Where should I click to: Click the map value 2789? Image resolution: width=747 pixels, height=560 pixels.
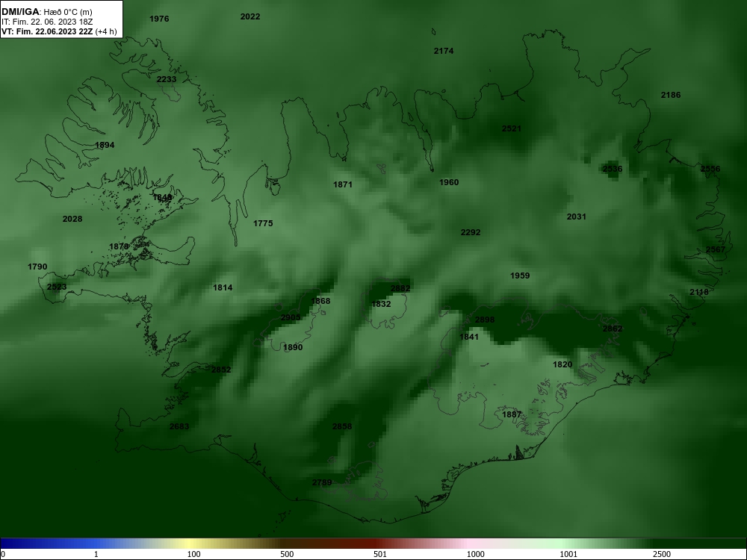click(x=322, y=483)
